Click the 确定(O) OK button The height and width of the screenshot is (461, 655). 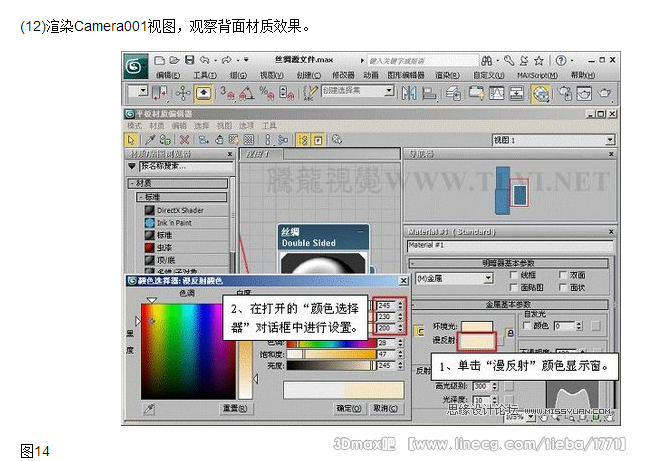[x=349, y=408]
